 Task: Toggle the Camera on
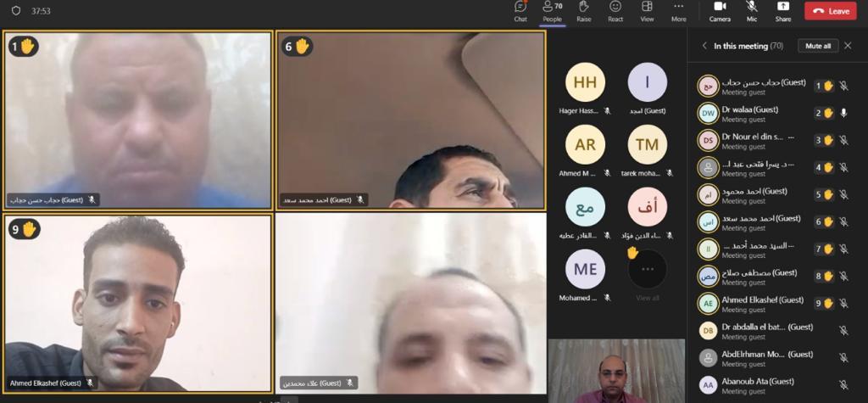pyautogui.click(x=720, y=10)
